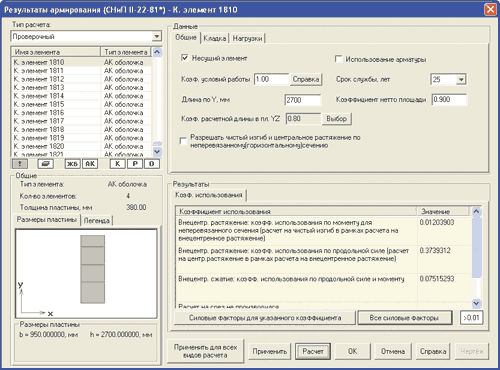Toggle the ЖБ element filter button

point(72,164)
